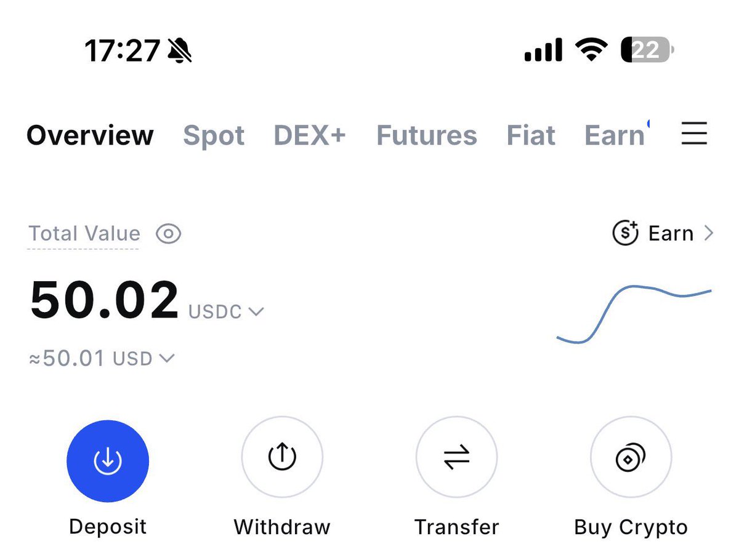Screen dimensions: 739x560
Task: Tap the Earn dollar coin icon
Action: click(x=625, y=234)
